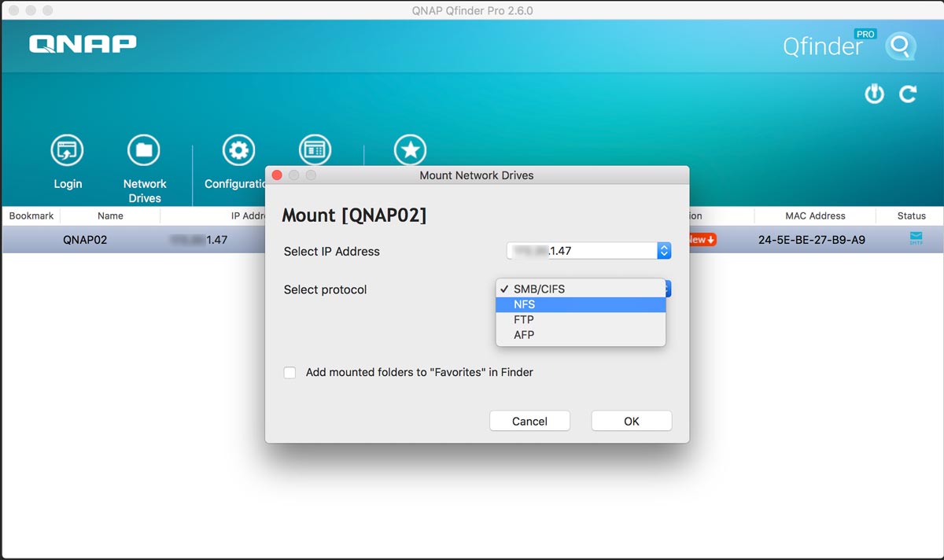The height and width of the screenshot is (560, 944).
Task: Choose NFS from the protocol list
Action: coord(581,304)
